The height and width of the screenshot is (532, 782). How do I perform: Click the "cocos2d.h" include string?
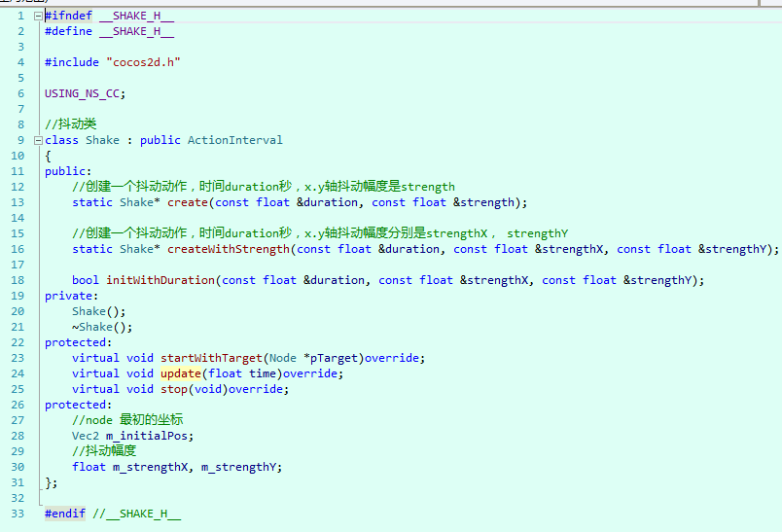click(143, 62)
